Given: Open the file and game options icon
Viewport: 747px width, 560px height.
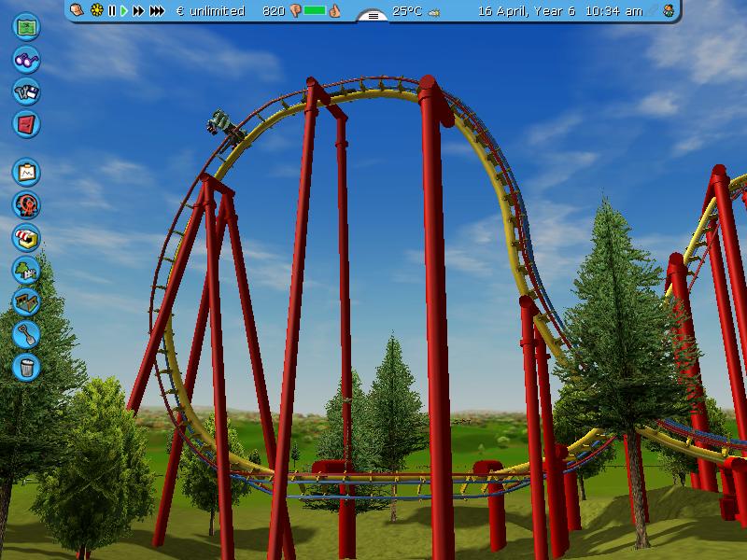Looking at the screenshot, I should (x=26, y=91).
